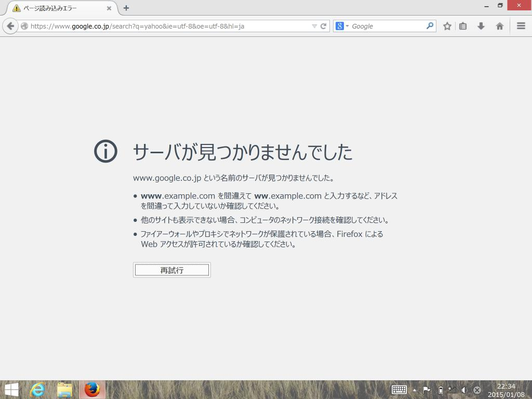The image size is (532, 399).
Task: Launch Internet Explorer from taskbar
Action: pos(37,390)
